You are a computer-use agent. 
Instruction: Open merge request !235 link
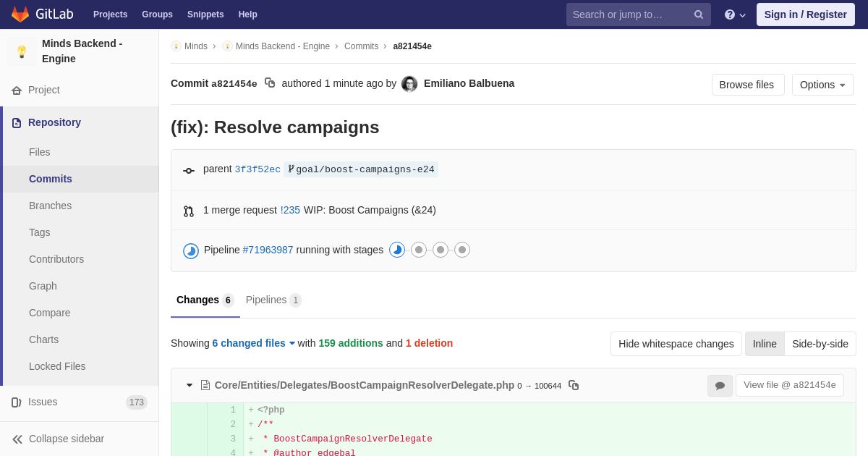[290, 210]
